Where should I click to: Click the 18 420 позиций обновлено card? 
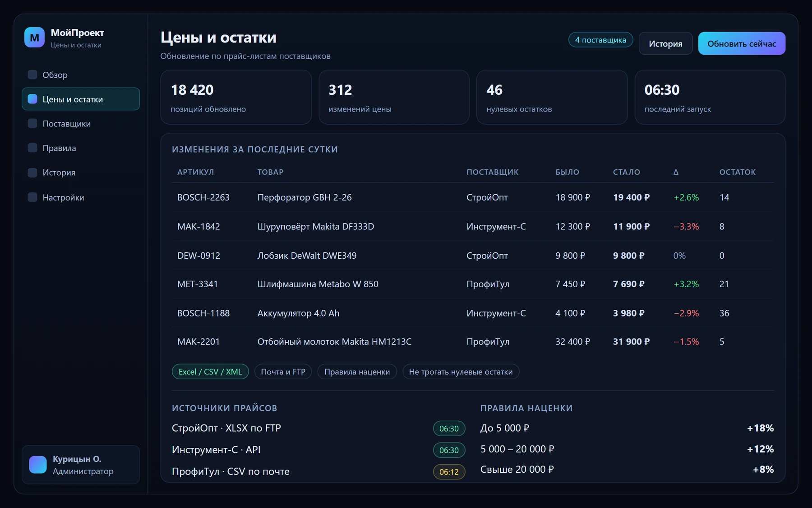[x=236, y=97]
